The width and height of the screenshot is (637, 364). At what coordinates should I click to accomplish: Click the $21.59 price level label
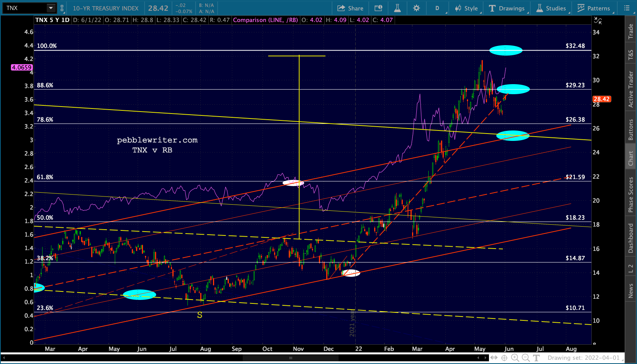coord(575,177)
